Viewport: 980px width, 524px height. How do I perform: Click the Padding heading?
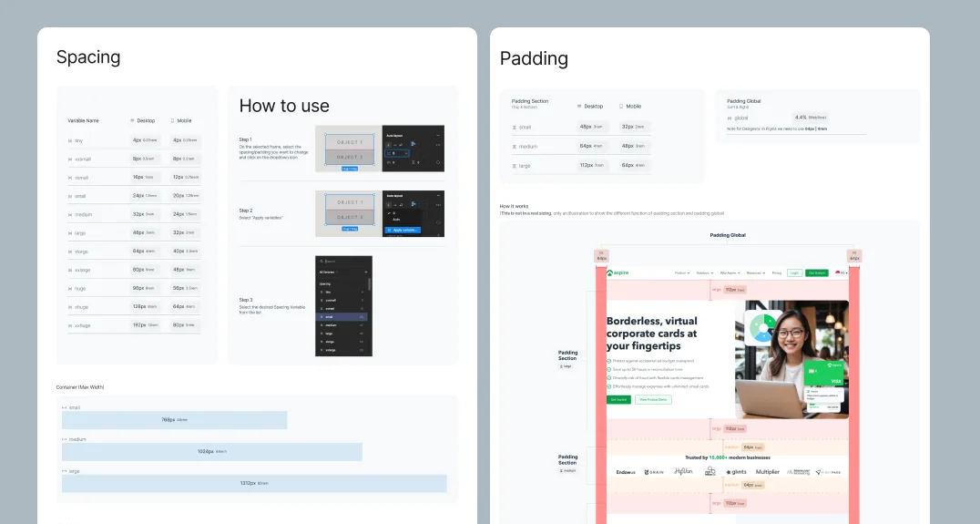click(534, 58)
